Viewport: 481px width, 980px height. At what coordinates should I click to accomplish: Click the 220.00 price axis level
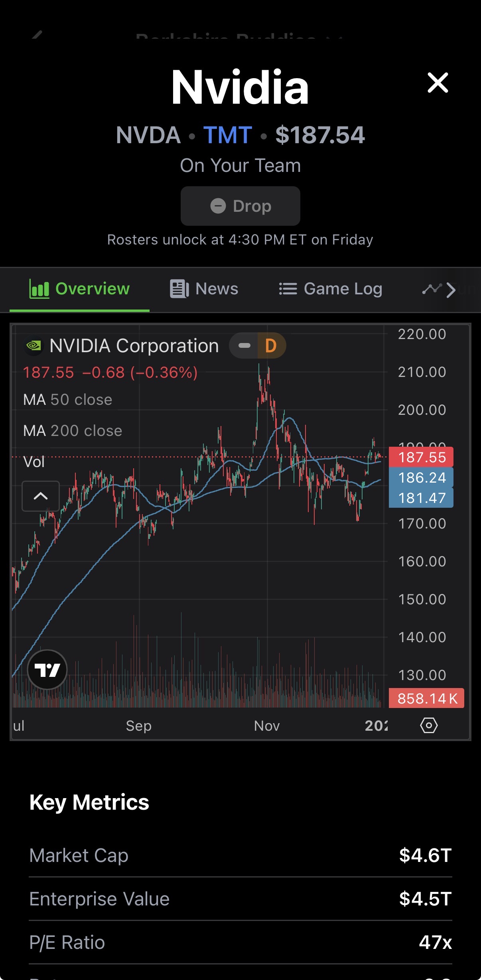tap(422, 334)
